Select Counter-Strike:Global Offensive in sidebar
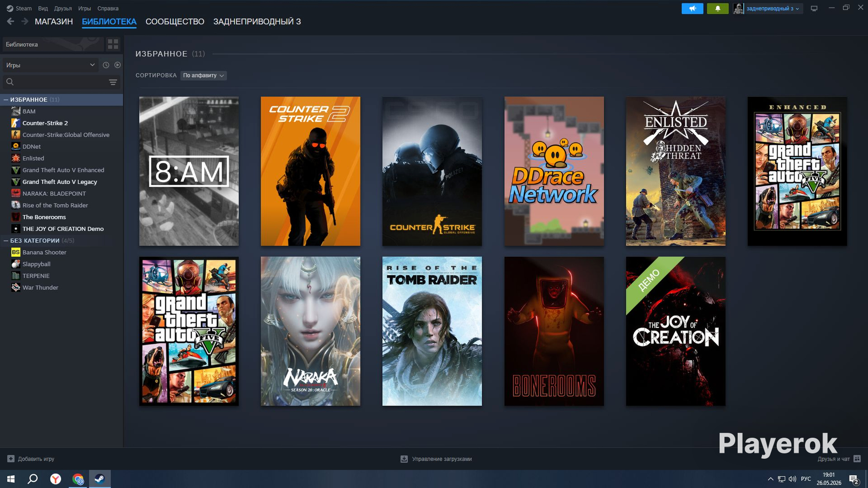Screen dimensions: 868x488 61,135
